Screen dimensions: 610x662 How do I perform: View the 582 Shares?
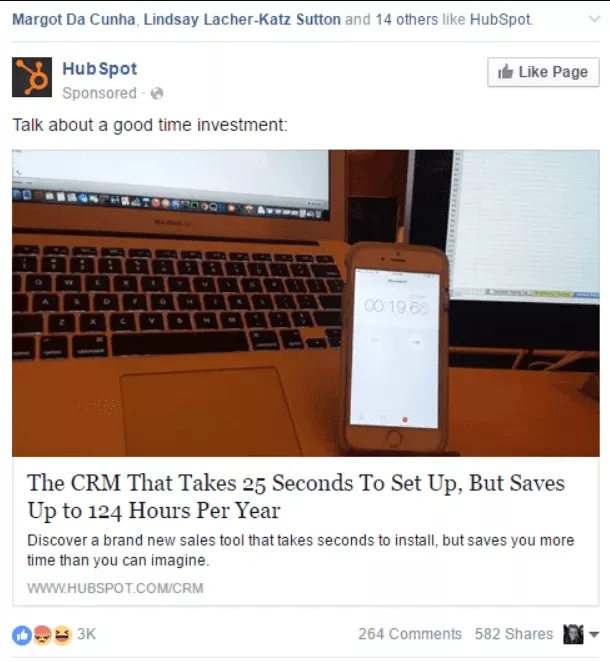coord(514,634)
